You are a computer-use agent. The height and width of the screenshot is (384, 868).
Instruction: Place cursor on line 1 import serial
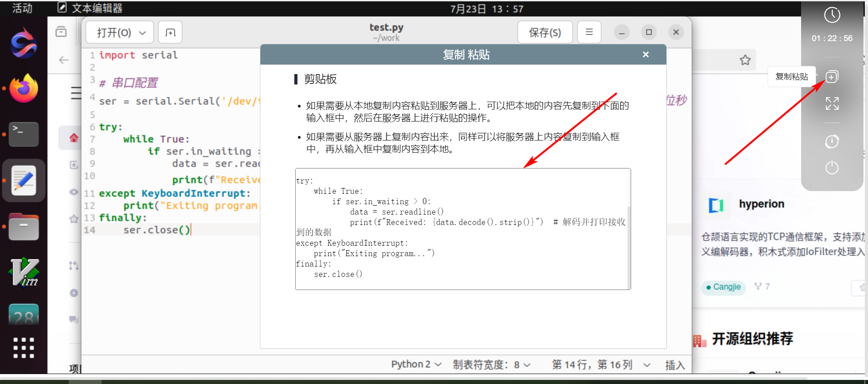coord(138,55)
